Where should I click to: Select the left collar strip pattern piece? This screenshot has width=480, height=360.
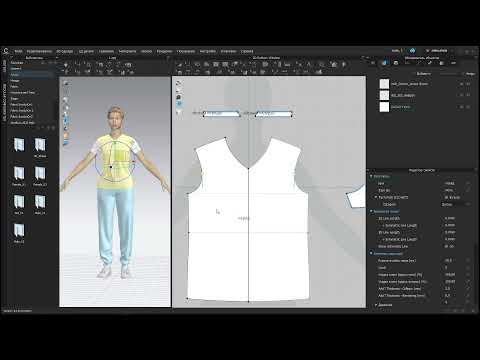pos(221,114)
